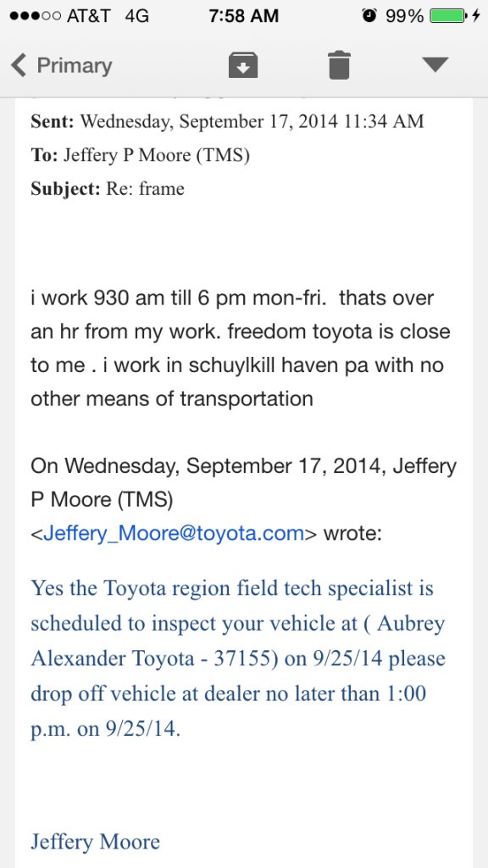488x868 pixels.
Task: Open the Jeffery_Moore@toyota.com email link
Action: (173, 534)
